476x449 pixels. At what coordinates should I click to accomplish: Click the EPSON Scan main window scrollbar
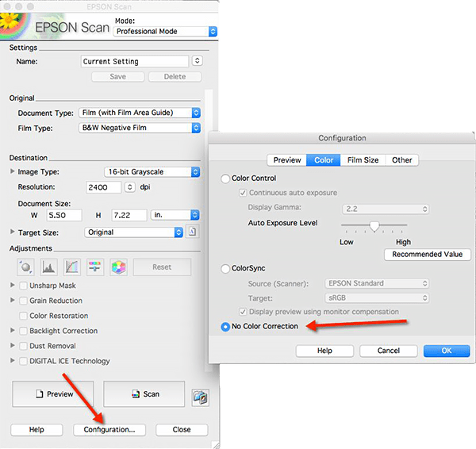(209, 230)
